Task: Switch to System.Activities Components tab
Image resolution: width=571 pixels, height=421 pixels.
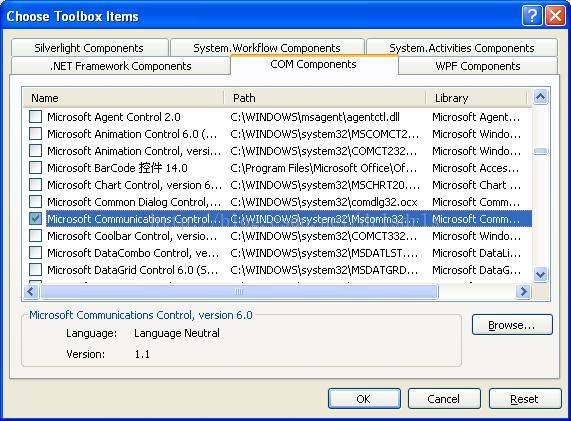Action: [x=462, y=48]
